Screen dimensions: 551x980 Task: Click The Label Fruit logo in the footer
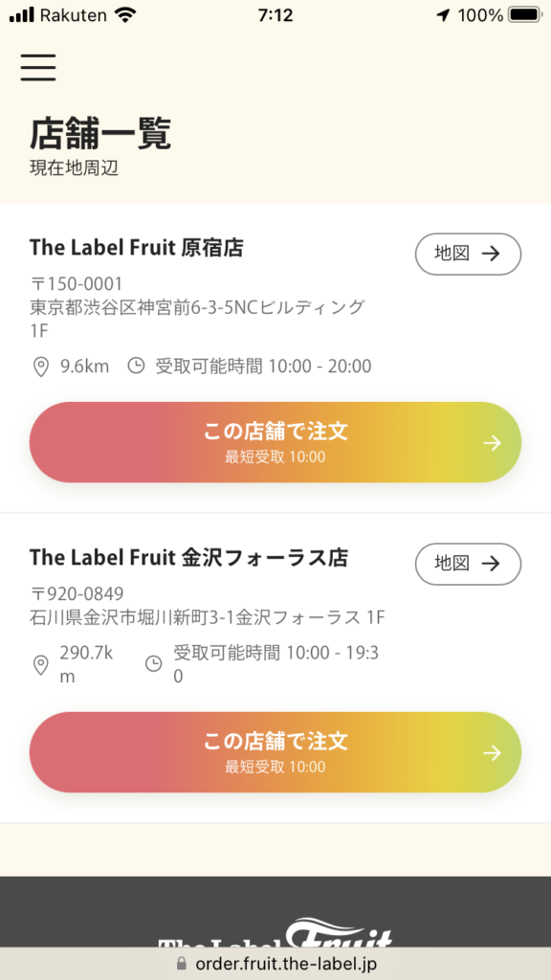pos(275,934)
